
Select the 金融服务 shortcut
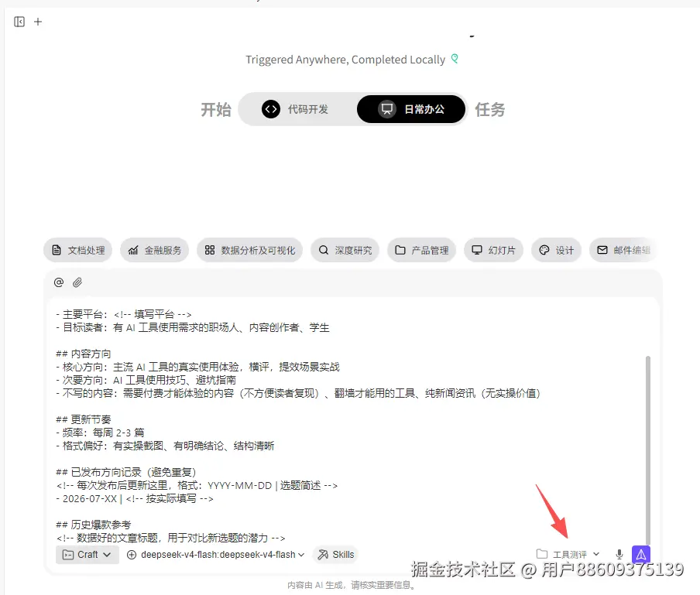[x=154, y=250]
